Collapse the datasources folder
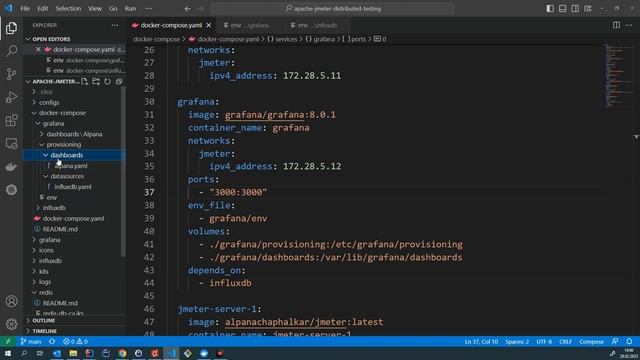Screen dimensions: 640x360 tap(46, 176)
